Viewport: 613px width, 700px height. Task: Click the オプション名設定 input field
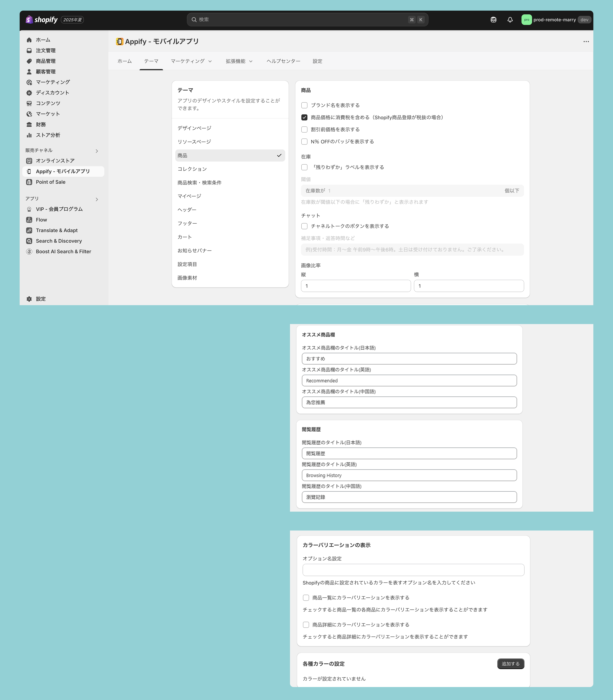413,570
